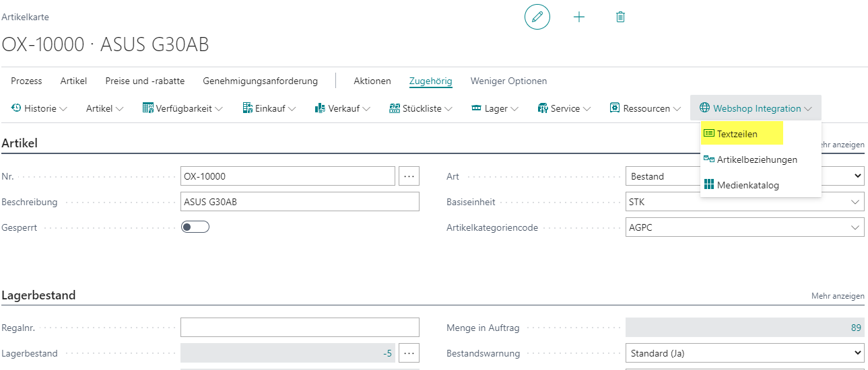Open the Verfügbarkeit dropdown chevron
The height and width of the screenshot is (370, 868).
219,108
